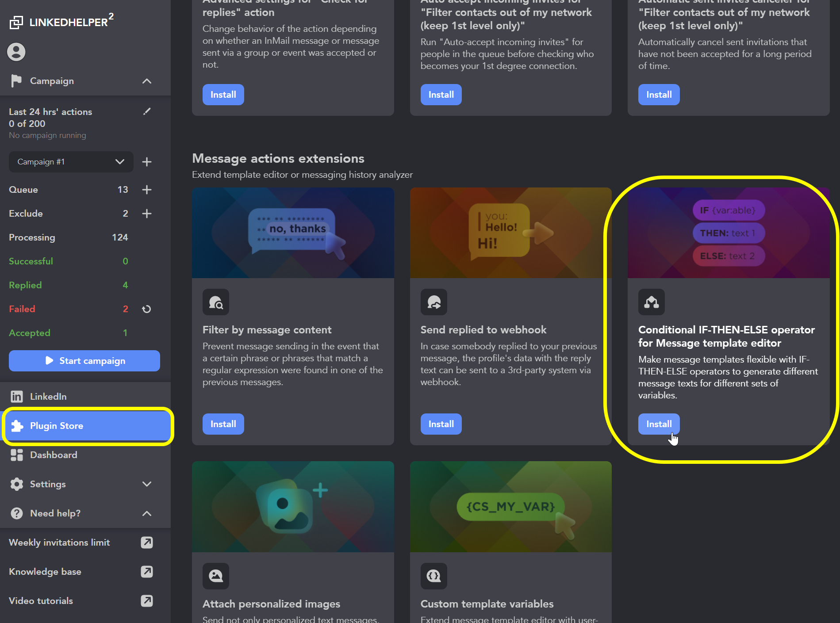Add profiles to Exclude list plus icon

tap(147, 214)
